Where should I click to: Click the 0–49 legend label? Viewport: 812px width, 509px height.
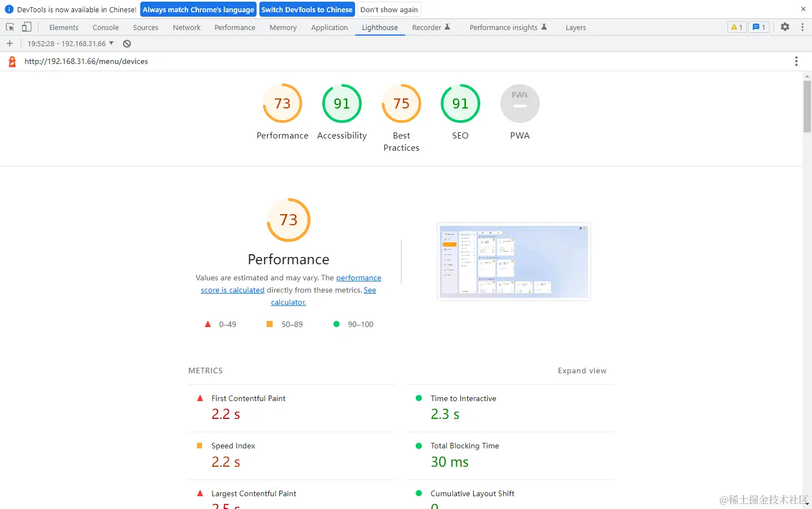pyautogui.click(x=228, y=324)
